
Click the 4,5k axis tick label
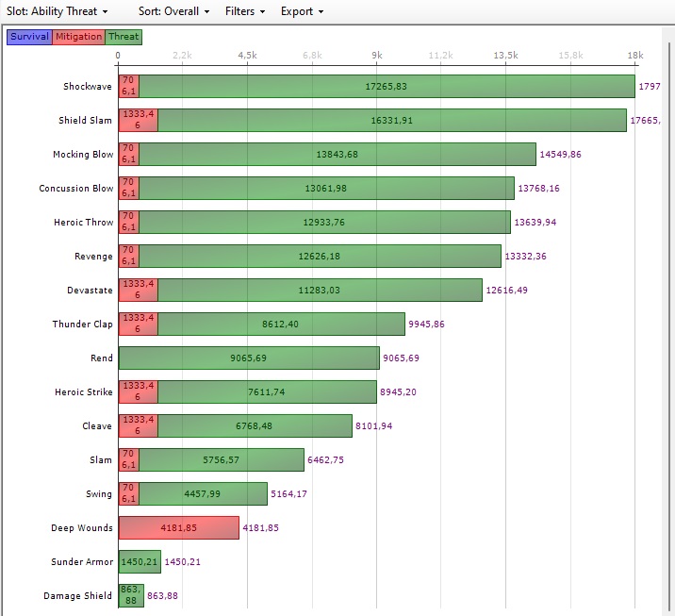(247, 55)
